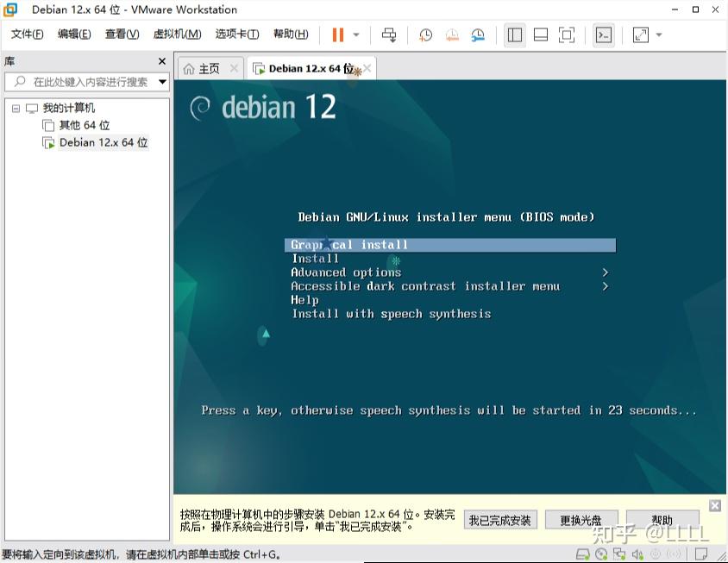Choose the plain Install menu entry

coord(315,259)
